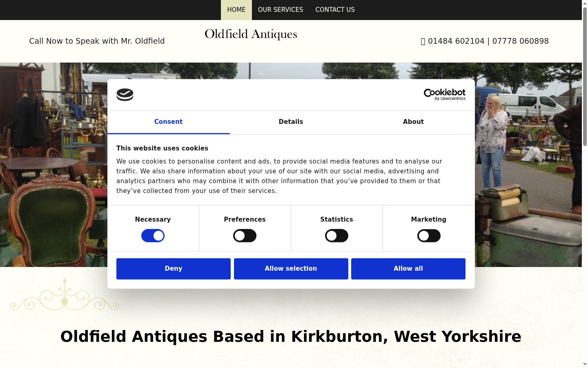Click the phone number 01484 602104 | 07778 060898
This screenshot has height=368, width=588.
click(x=488, y=41)
